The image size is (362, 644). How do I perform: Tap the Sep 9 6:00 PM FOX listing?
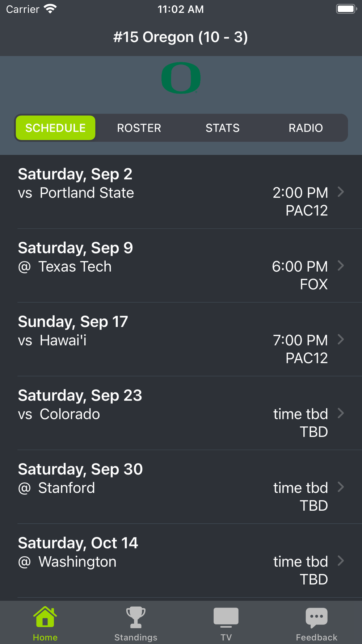point(300,275)
